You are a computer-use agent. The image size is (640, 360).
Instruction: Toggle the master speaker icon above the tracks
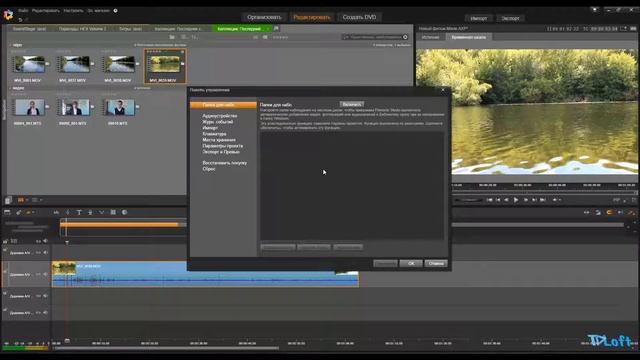tap(45, 241)
